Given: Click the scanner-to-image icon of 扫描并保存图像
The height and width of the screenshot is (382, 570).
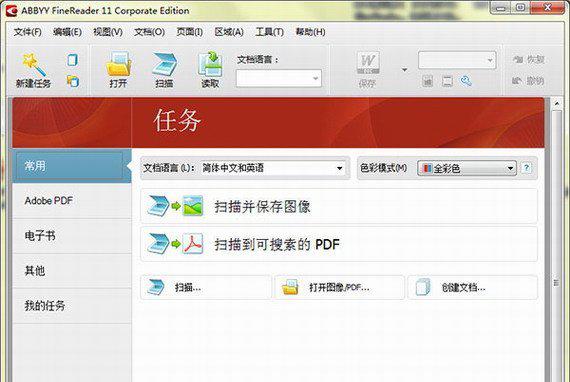Looking at the screenshot, I should [175, 206].
